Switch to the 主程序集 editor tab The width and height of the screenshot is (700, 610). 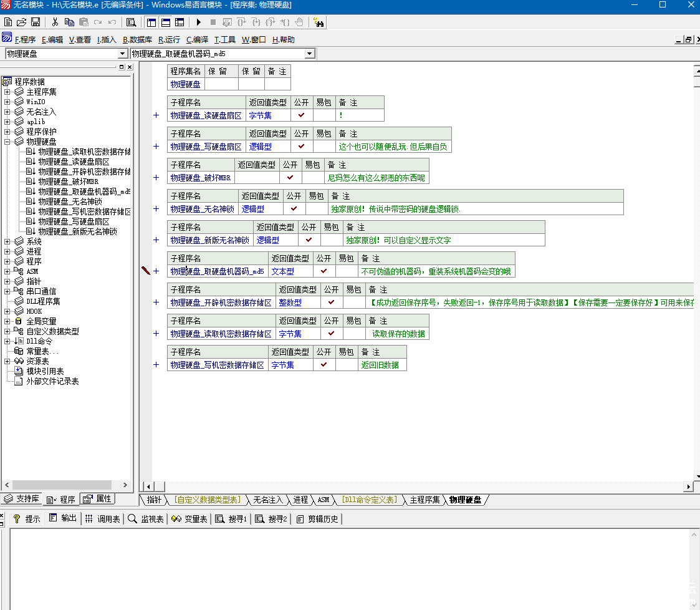pyautogui.click(x=424, y=500)
